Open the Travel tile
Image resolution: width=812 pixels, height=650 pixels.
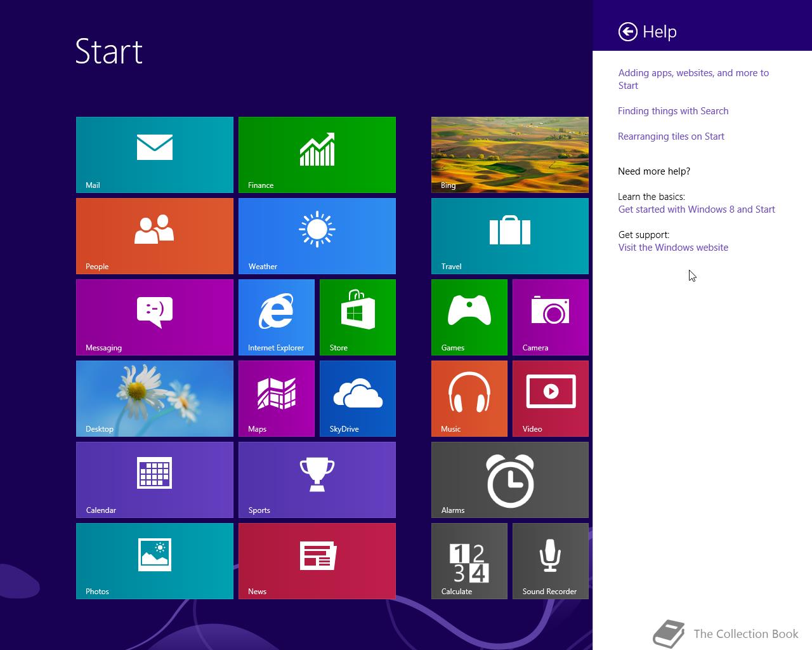pos(510,236)
